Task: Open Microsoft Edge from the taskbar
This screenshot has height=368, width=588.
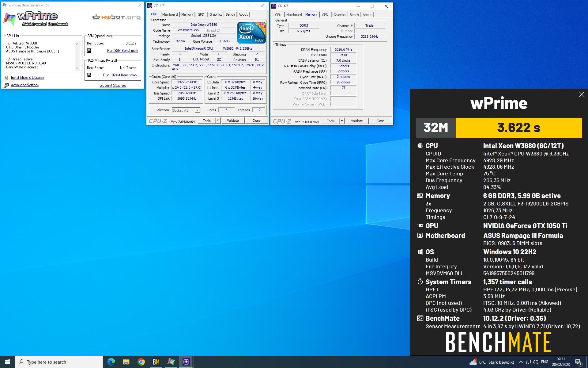Action: point(111,362)
